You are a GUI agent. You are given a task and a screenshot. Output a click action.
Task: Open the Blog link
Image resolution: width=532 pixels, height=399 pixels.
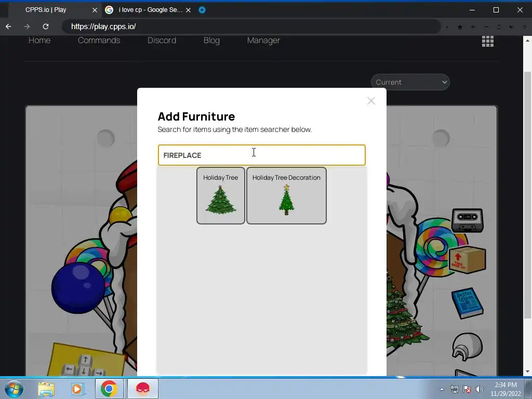pos(212,41)
